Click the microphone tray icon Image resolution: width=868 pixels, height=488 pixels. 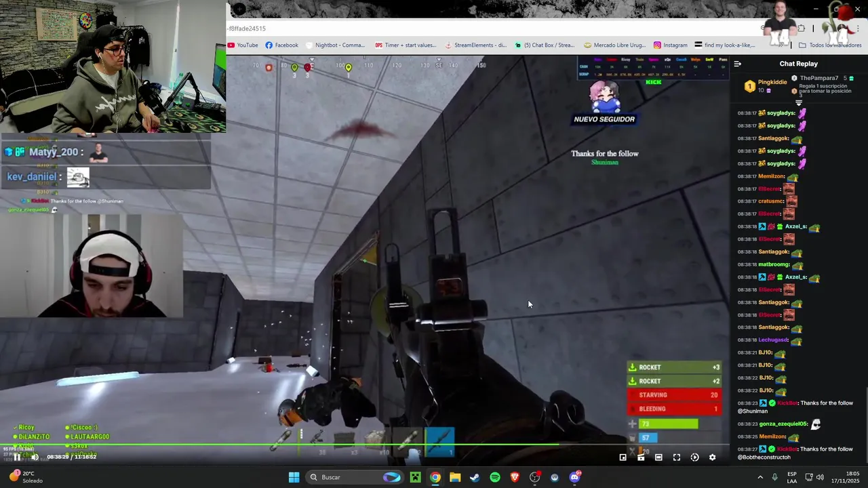[x=775, y=477]
